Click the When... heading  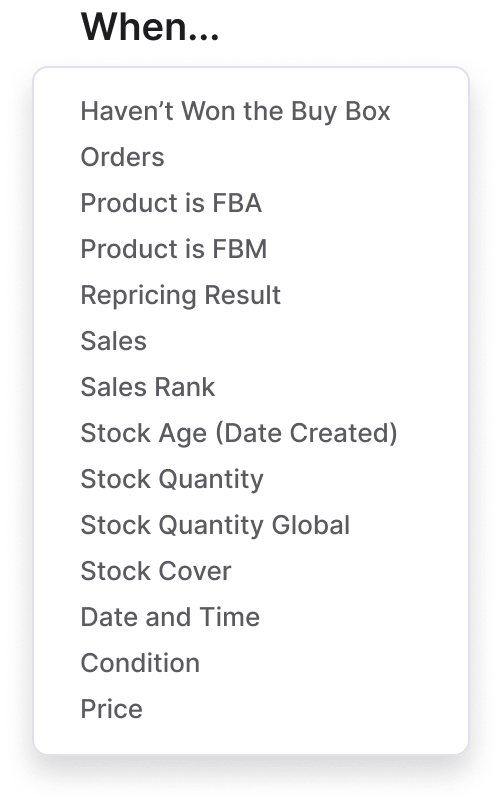[x=150, y=27]
